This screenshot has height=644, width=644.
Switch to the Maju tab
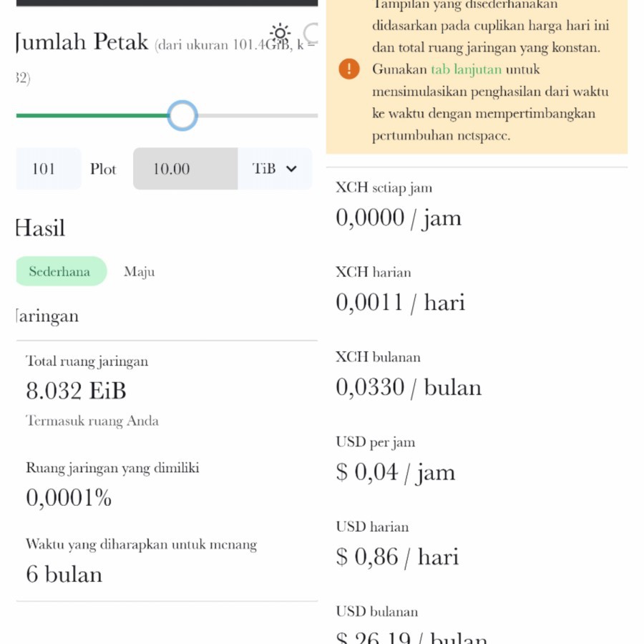click(x=139, y=272)
